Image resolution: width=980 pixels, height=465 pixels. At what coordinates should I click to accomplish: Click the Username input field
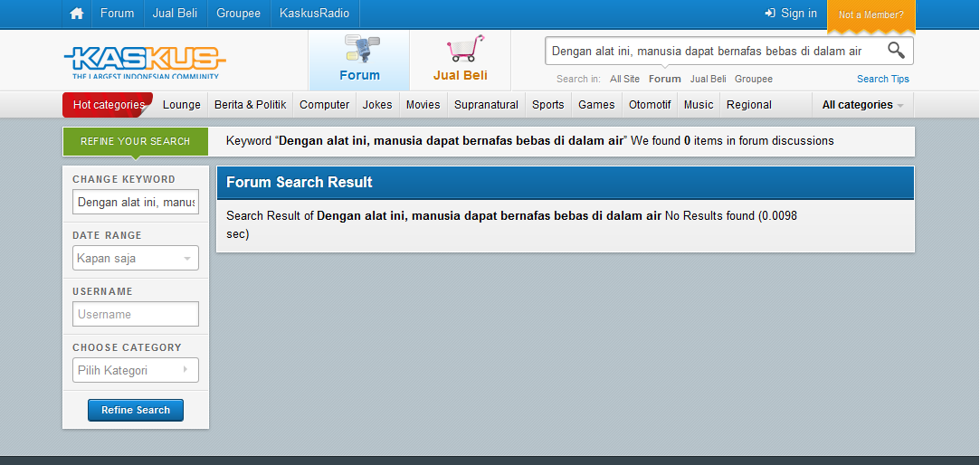coord(136,314)
